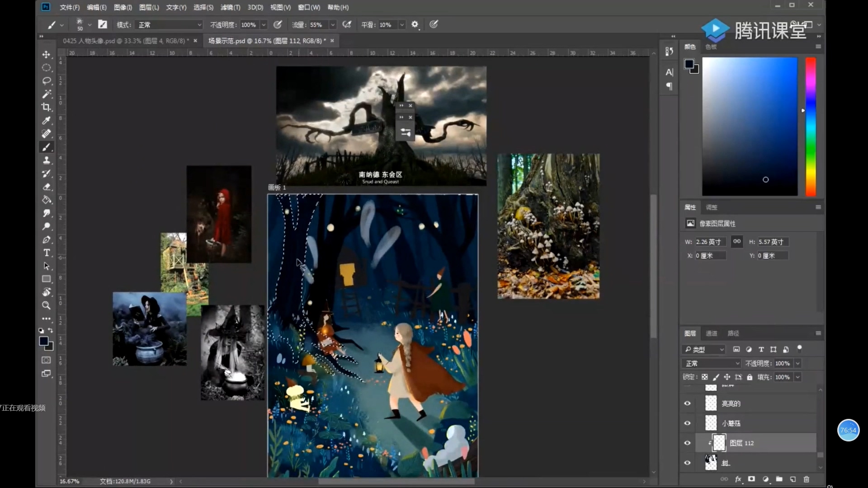The image size is (868, 488).
Task: Select the Eyedropper tool
Action: pyautogui.click(x=46, y=121)
